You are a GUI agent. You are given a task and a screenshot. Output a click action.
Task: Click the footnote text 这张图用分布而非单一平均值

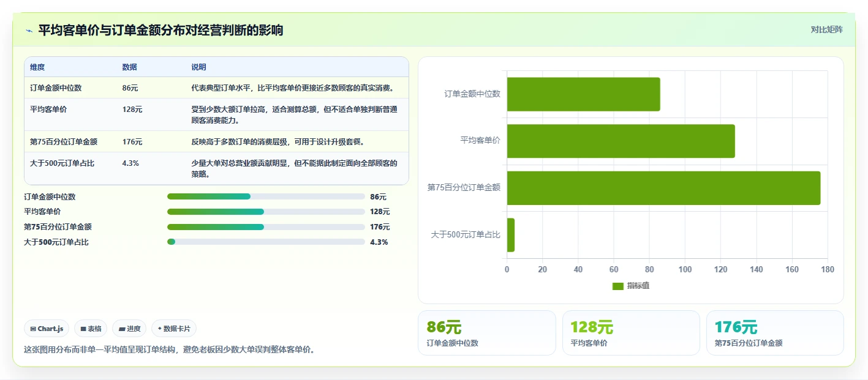pyautogui.click(x=170, y=350)
